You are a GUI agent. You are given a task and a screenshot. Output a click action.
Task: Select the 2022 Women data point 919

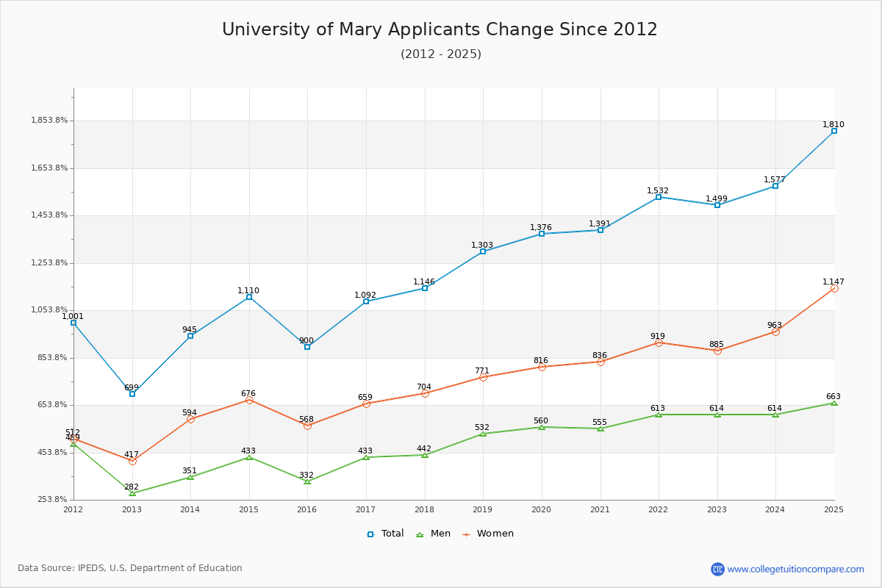[x=659, y=343]
